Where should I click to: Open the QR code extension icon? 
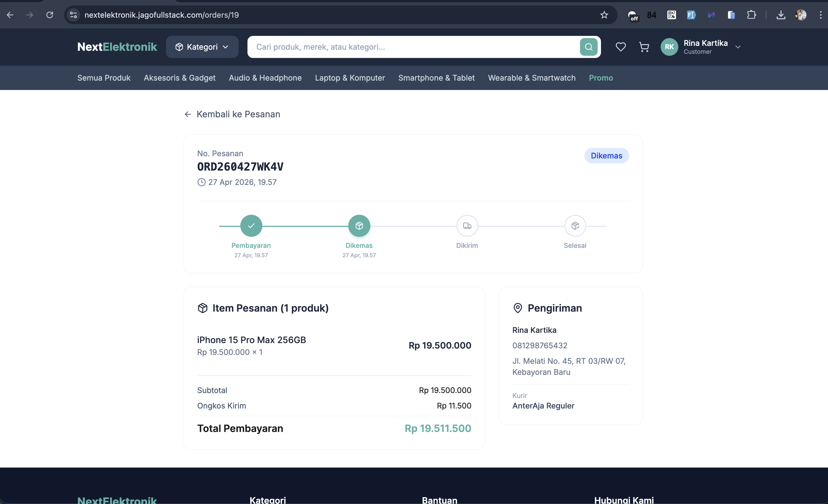tap(671, 15)
